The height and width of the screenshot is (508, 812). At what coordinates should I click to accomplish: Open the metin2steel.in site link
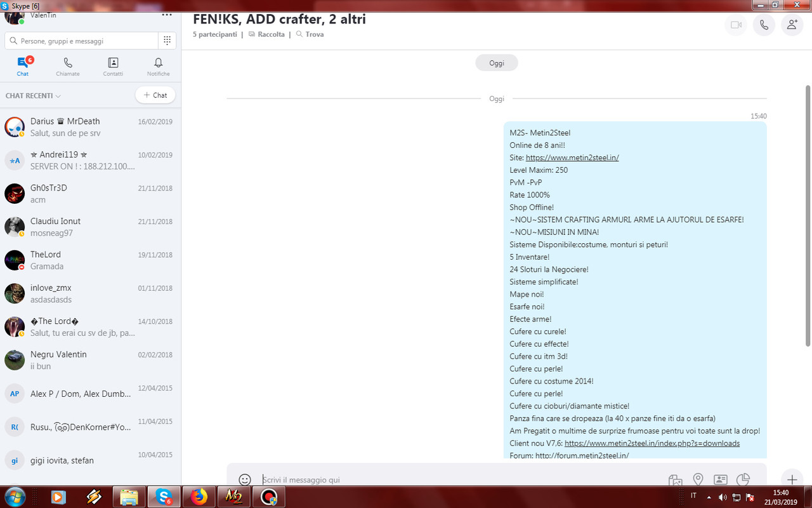(x=572, y=157)
